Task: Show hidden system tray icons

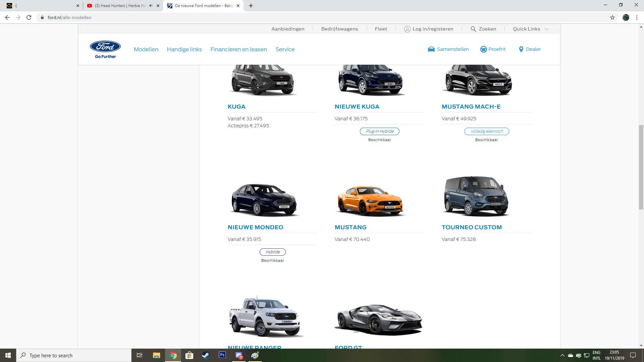Action: click(x=562, y=355)
